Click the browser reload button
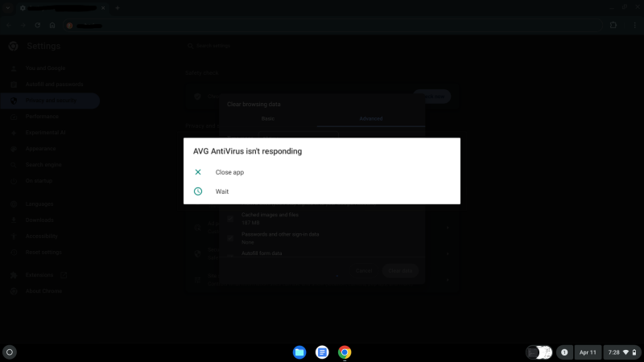This screenshot has height=362, width=644. [37, 26]
